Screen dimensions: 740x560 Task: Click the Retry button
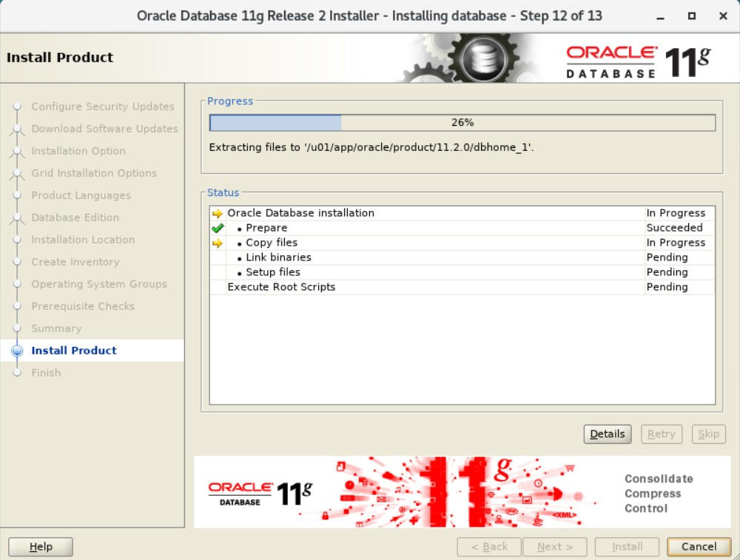[661, 434]
